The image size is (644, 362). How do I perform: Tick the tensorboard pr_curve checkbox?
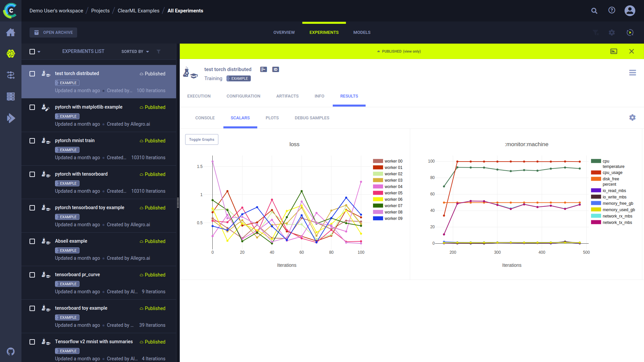point(32,275)
